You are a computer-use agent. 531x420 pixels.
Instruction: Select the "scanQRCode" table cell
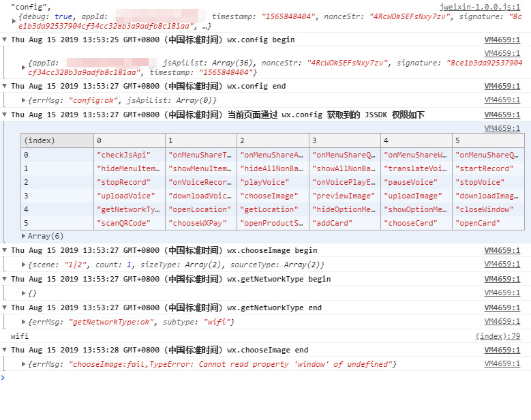130,223
